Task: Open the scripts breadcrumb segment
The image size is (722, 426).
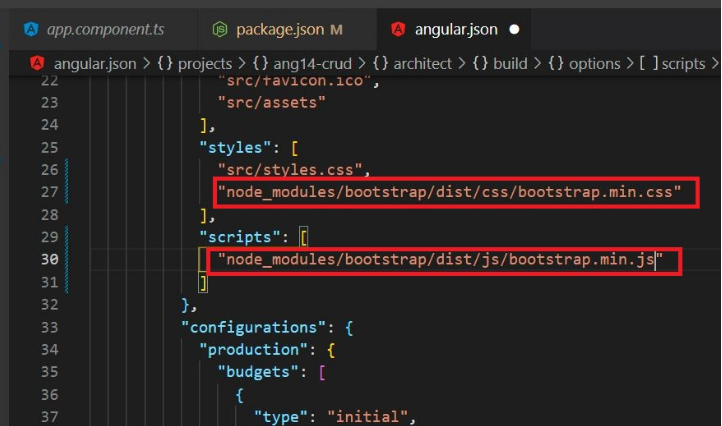Action: 683,64
